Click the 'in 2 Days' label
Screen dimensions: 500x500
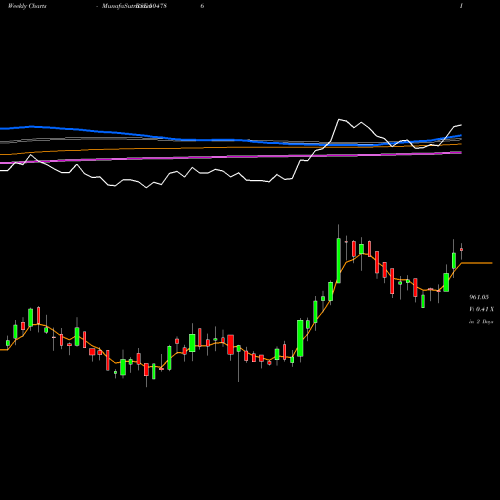click(x=481, y=322)
